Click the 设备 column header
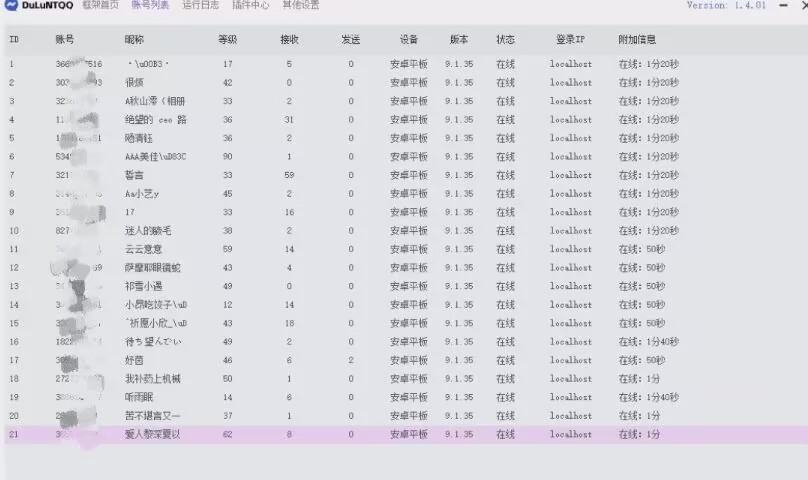This screenshot has width=808, height=480. [409, 39]
